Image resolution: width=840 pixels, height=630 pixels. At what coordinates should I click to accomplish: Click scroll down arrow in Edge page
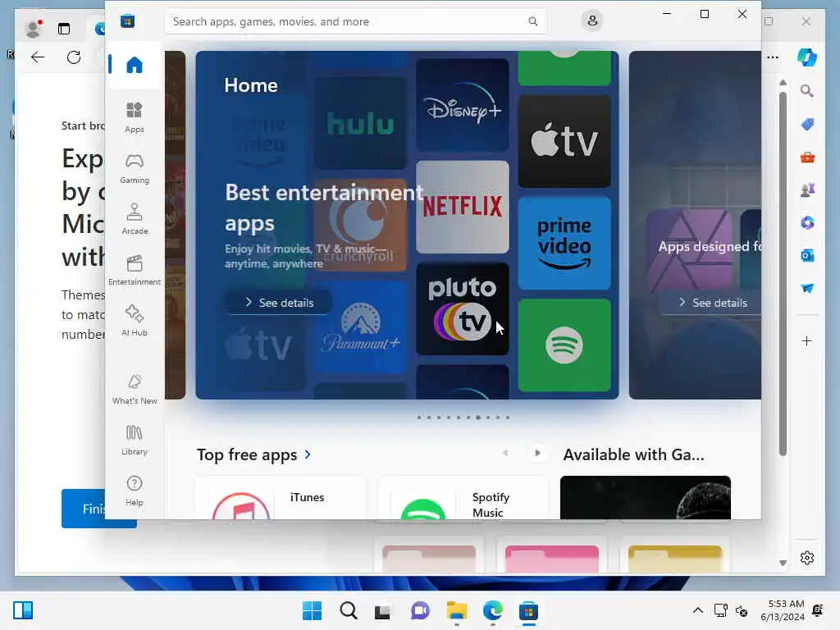point(783,563)
